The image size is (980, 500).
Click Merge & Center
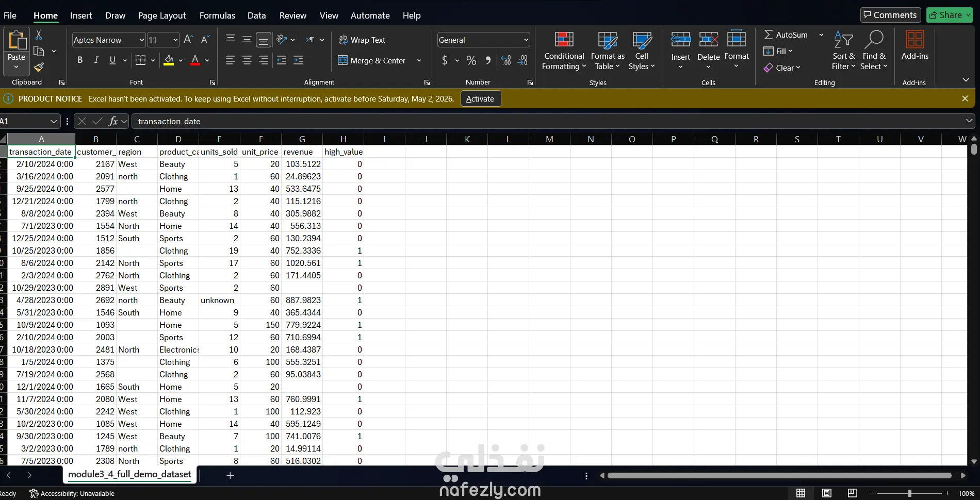tap(372, 60)
